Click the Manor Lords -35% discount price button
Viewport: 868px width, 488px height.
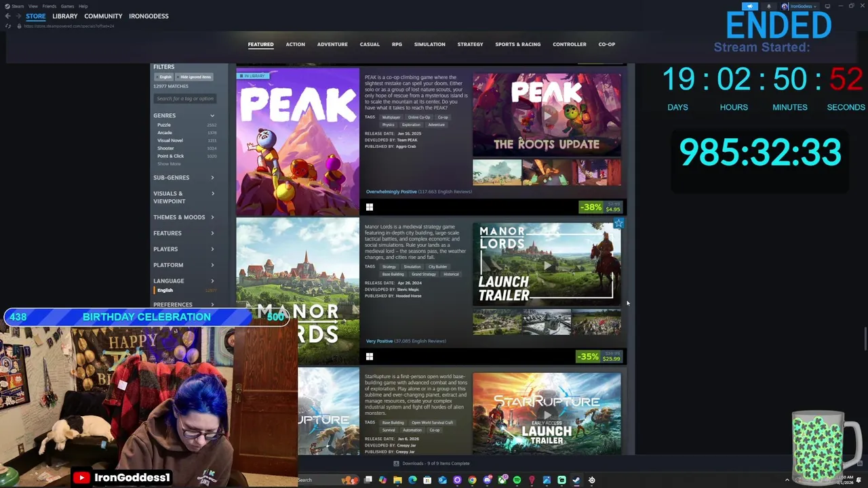click(x=599, y=357)
